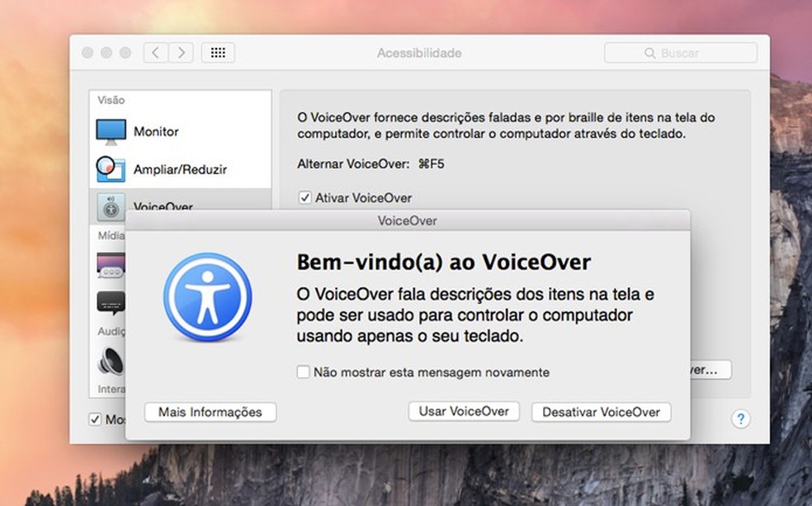This screenshot has height=506, width=812.
Task: Select the VoiceOver sidebar icon
Action: (x=111, y=207)
